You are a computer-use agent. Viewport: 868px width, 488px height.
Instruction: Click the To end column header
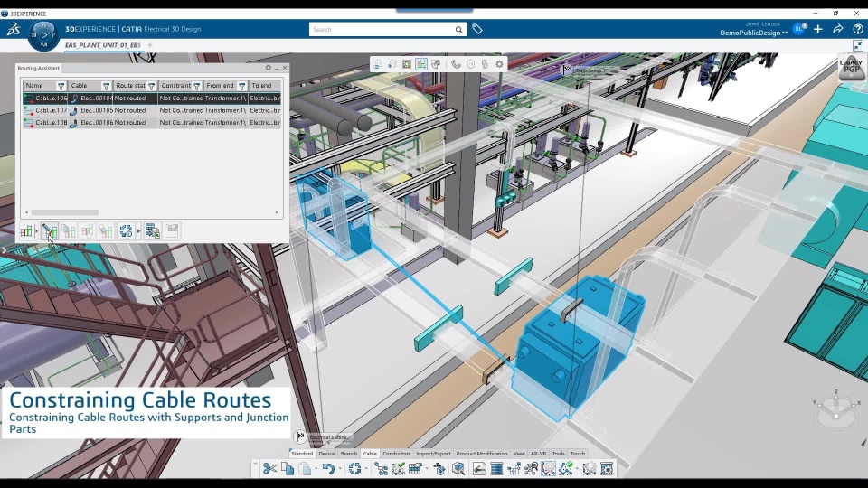click(265, 86)
